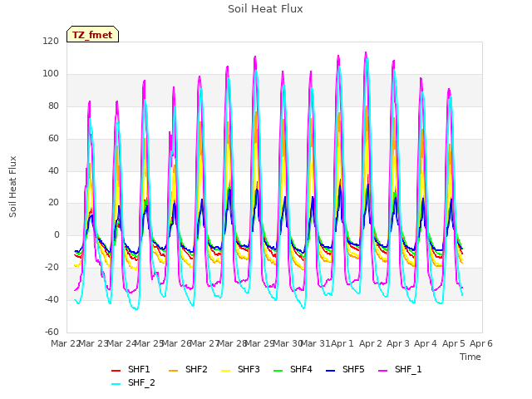Click the 20 y-axis tick label
The height and width of the screenshot is (399, 532).
coord(53,203)
